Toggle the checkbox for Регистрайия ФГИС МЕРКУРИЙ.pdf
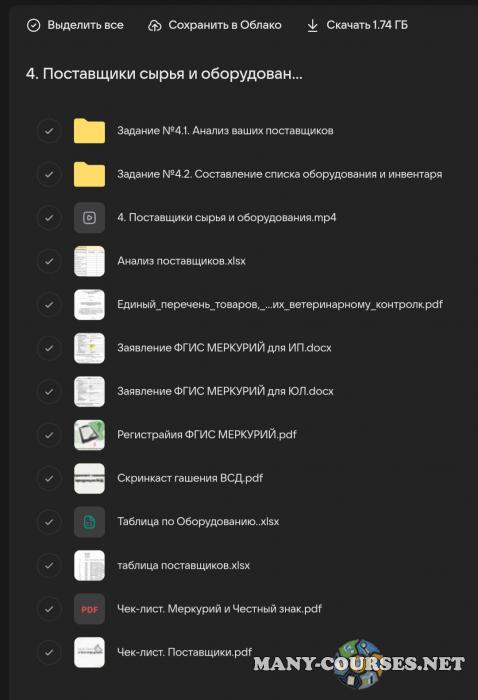The width and height of the screenshot is (478, 700). (x=49, y=435)
